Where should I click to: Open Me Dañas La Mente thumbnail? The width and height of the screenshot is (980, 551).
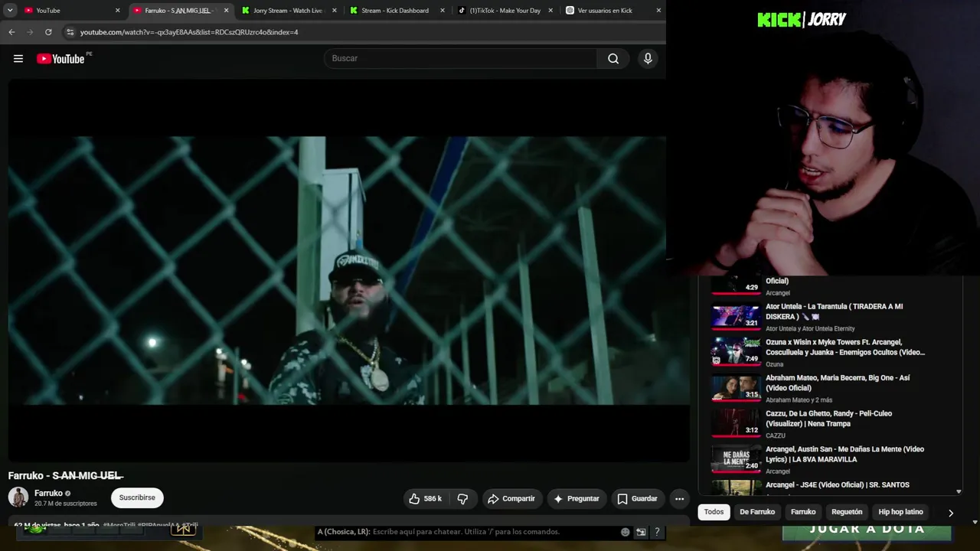point(736,458)
